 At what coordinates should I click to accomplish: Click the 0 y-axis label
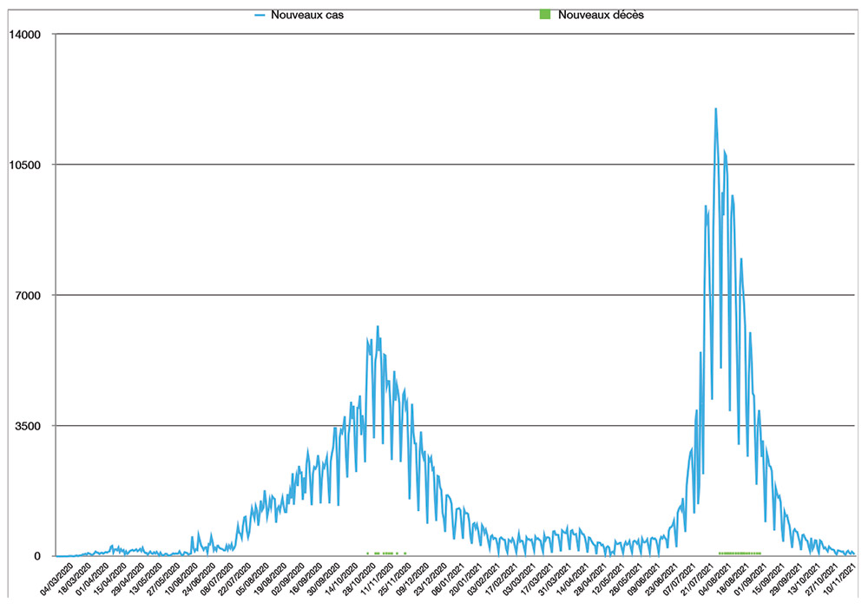[36, 556]
